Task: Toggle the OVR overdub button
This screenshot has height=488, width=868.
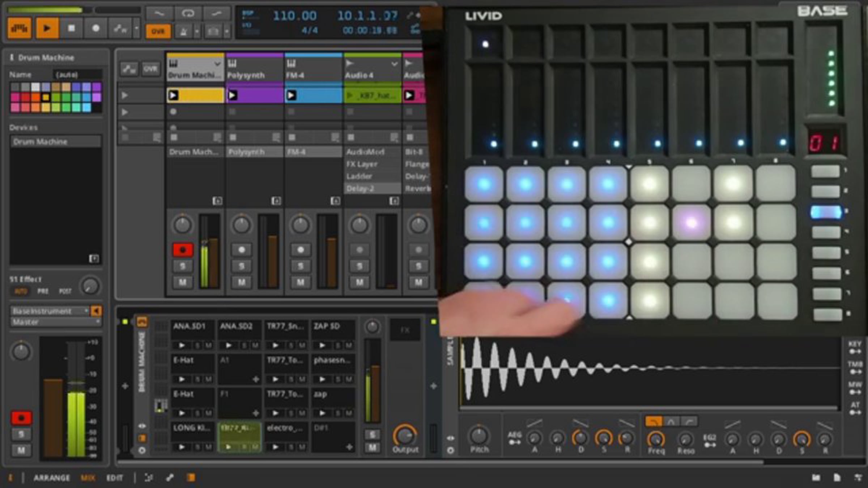Action: [x=158, y=32]
